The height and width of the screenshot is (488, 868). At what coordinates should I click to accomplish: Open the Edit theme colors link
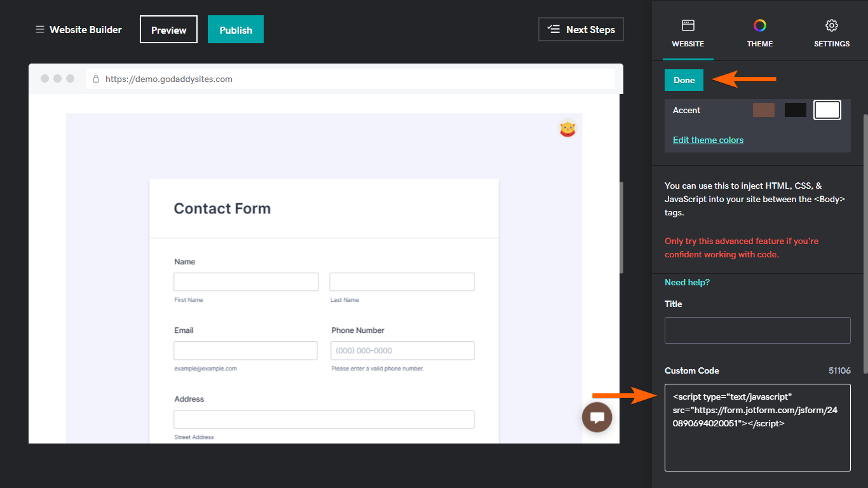708,140
